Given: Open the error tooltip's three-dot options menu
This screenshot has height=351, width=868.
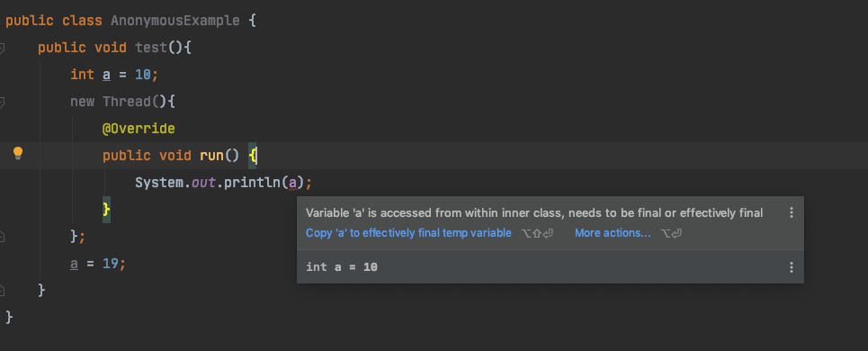Looking at the screenshot, I should point(791,212).
